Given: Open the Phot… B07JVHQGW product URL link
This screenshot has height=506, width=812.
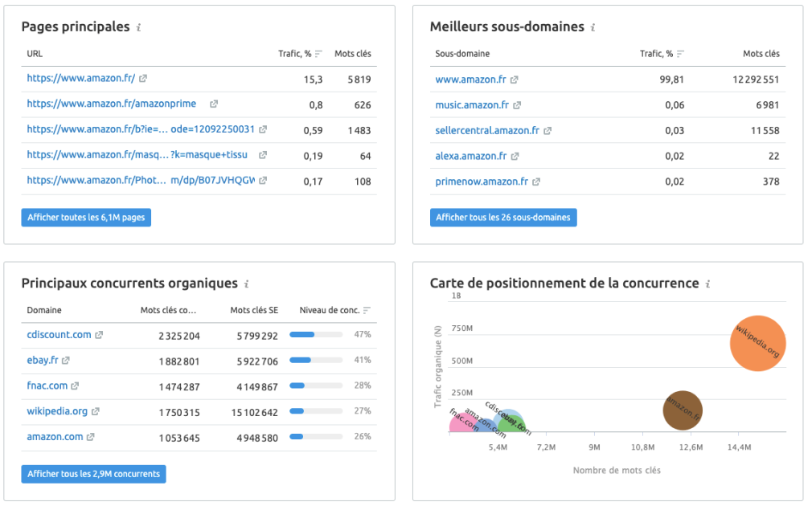Looking at the screenshot, I should click(141, 180).
